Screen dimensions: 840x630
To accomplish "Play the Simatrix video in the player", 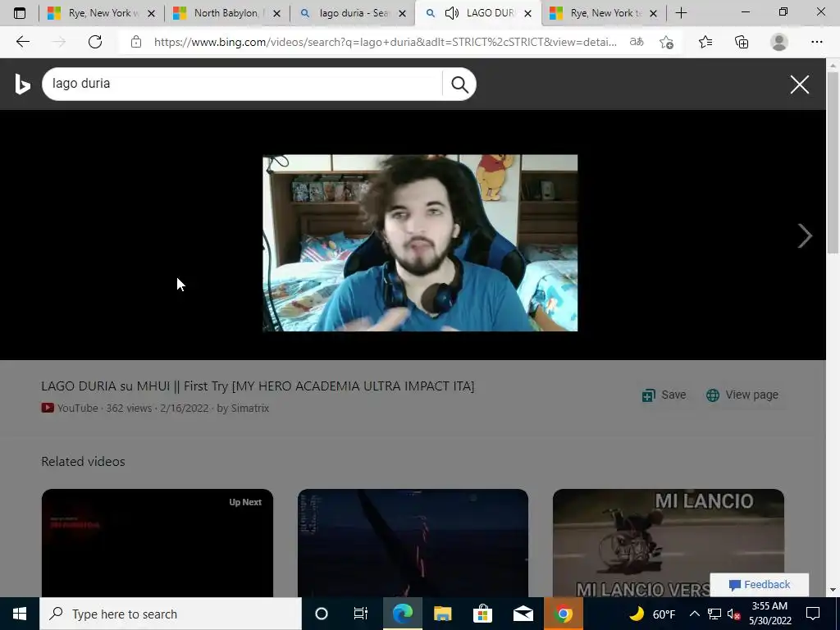I will pos(420,243).
